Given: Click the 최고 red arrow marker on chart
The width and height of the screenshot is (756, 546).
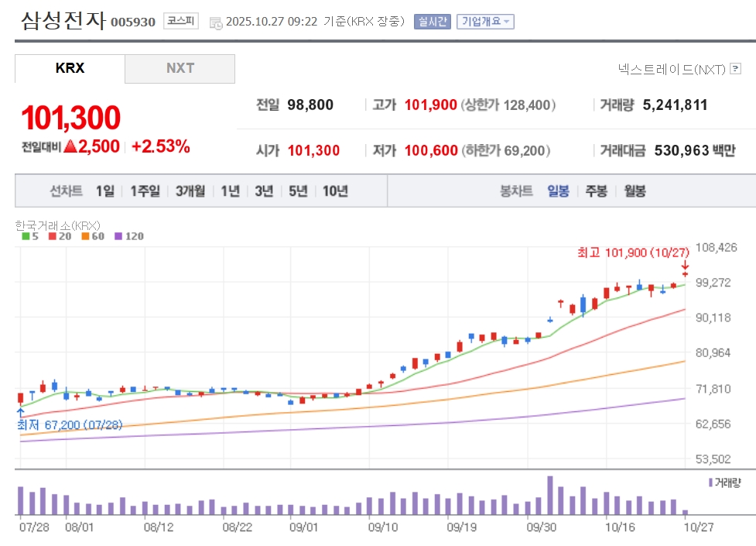Looking at the screenshot, I should click(x=685, y=266).
